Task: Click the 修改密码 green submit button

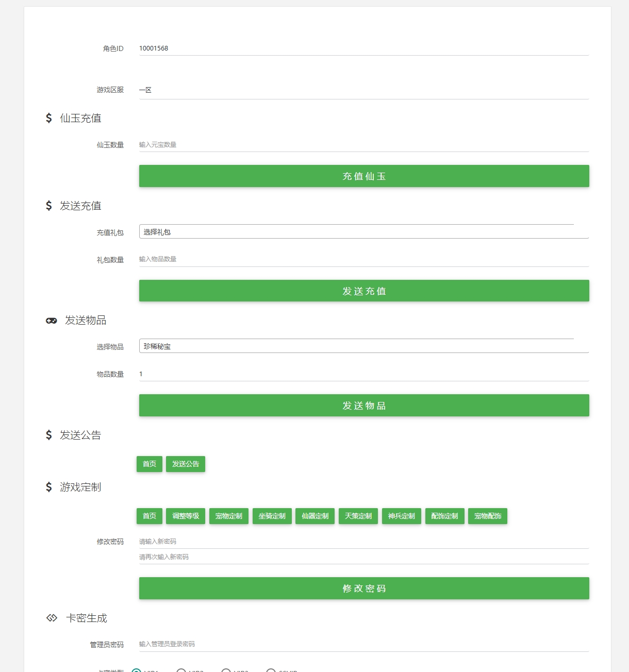Action: coord(364,589)
